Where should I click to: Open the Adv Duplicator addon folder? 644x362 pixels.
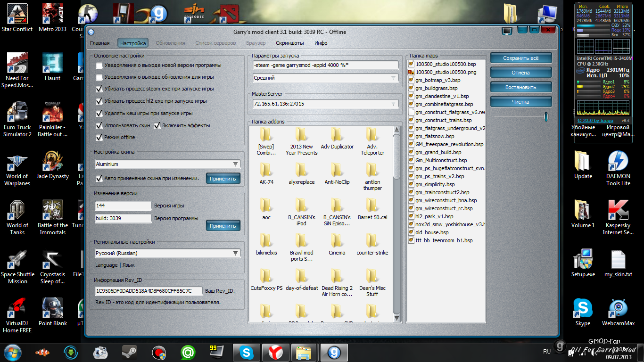click(x=337, y=138)
